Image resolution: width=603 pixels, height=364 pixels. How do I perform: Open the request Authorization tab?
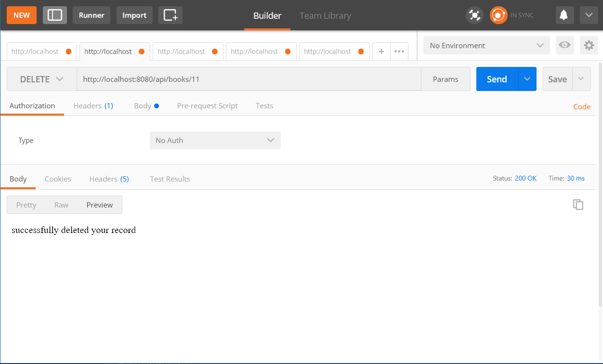tap(32, 106)
